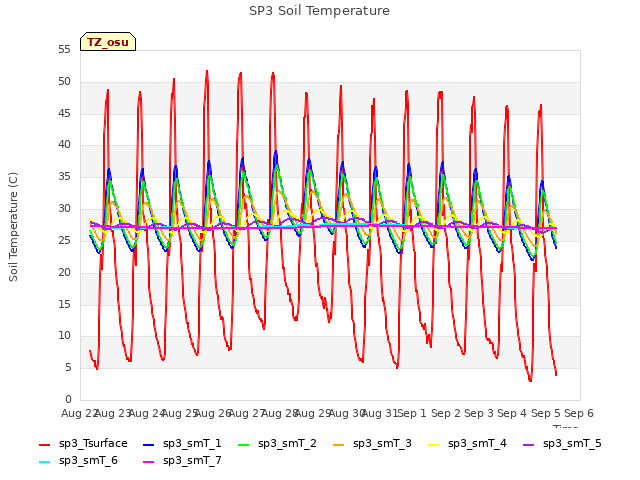Click the sp3_smT_7 legend label
The image size is (640, 480).
192,460
